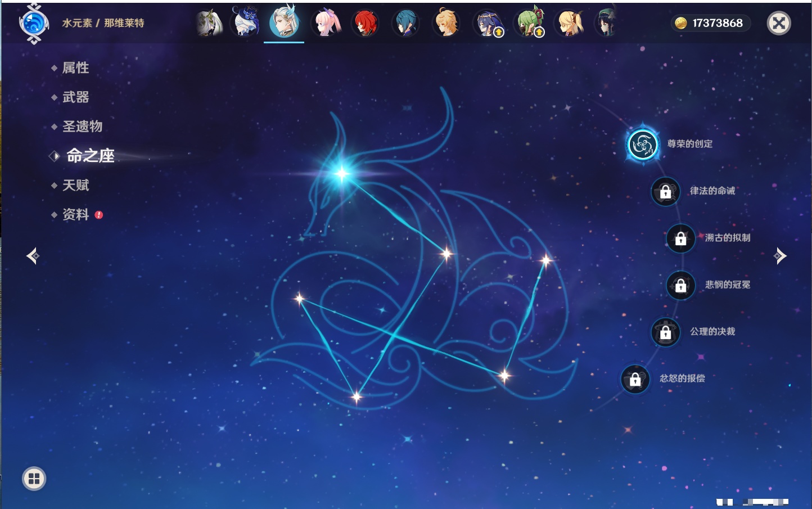Open the Candace portrait with upgrade arrow
The image size is (812, 509).
(488, 23)
